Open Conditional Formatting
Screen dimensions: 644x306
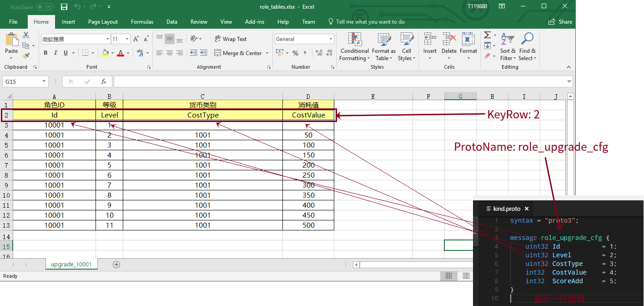click(x=354, y=46)
